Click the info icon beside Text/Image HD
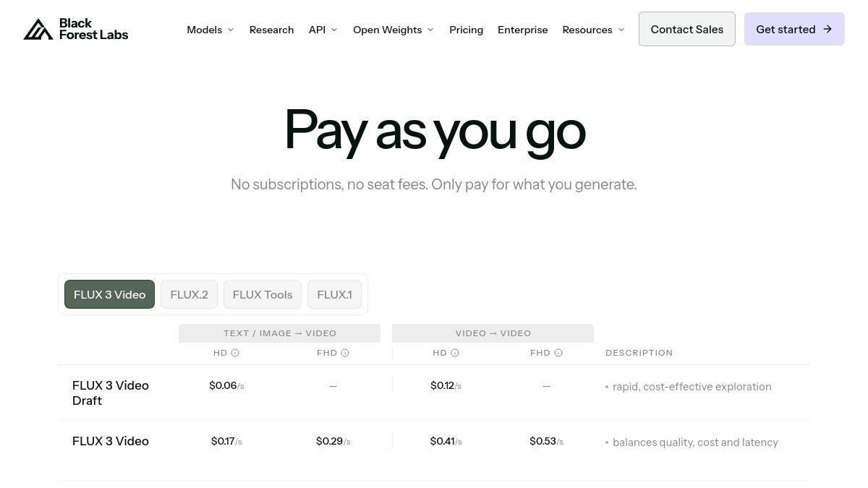868x488 pixels. [235, 353]
